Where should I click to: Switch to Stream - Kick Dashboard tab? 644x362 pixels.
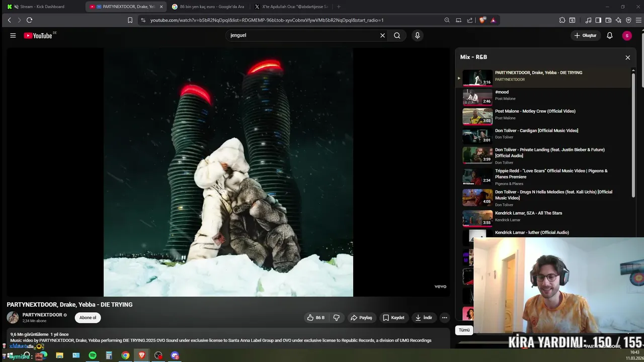point(43,7)
